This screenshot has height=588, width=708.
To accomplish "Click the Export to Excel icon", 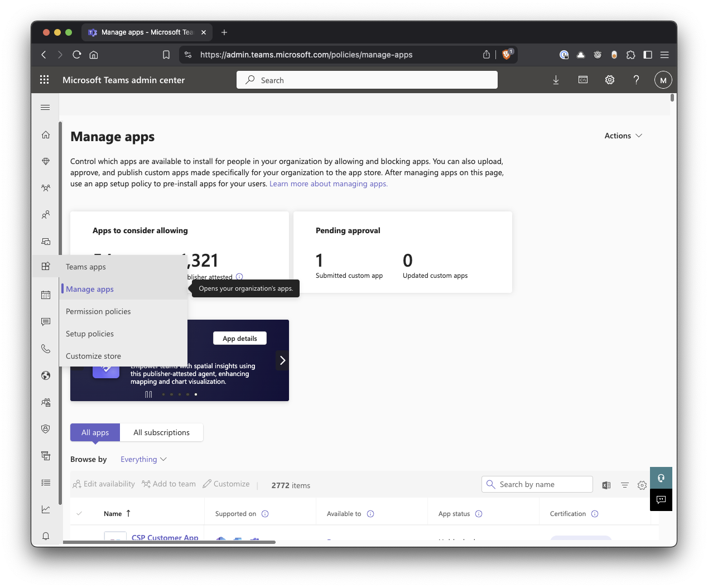I will click(606, 485).
